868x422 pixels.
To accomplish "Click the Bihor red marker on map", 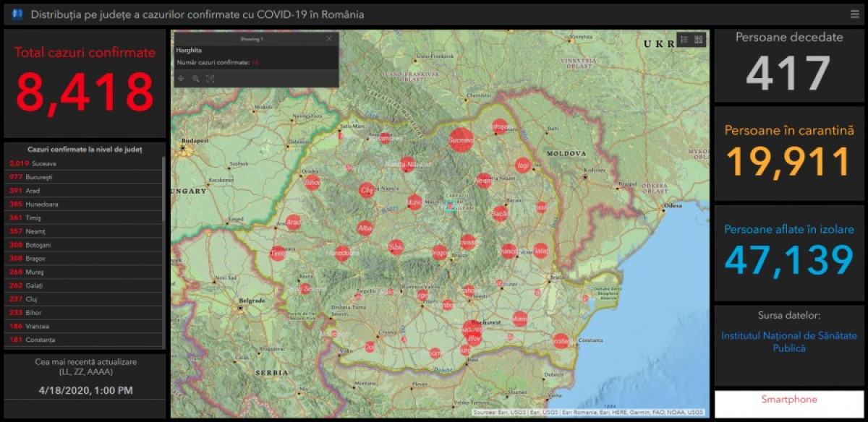I will coord(312,183).
